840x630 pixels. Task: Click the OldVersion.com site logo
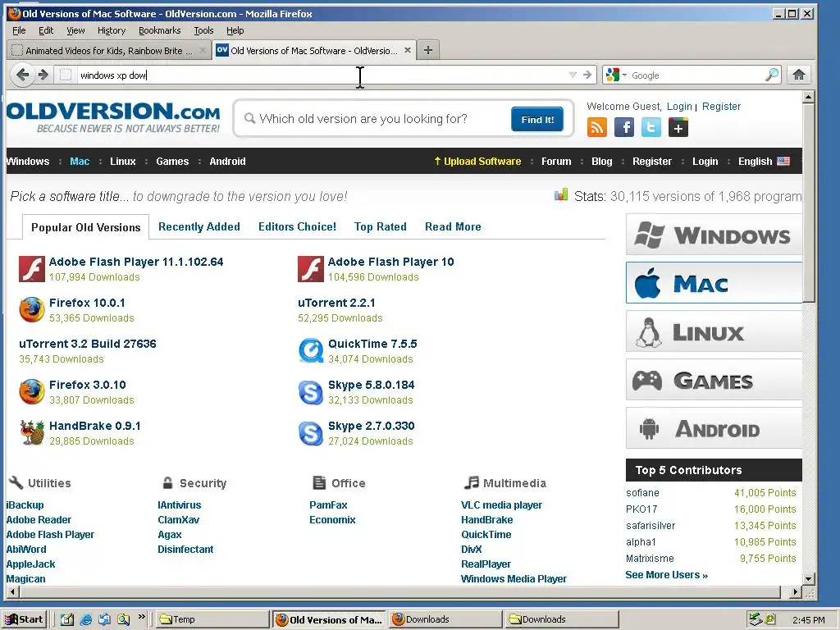[x=113, y=117]
